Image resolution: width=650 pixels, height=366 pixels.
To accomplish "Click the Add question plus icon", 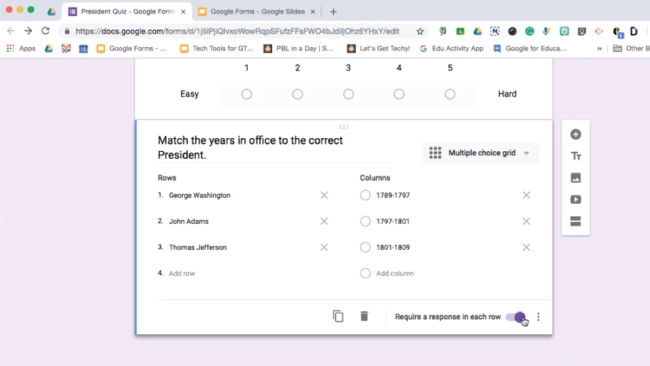I will point(575,134).
